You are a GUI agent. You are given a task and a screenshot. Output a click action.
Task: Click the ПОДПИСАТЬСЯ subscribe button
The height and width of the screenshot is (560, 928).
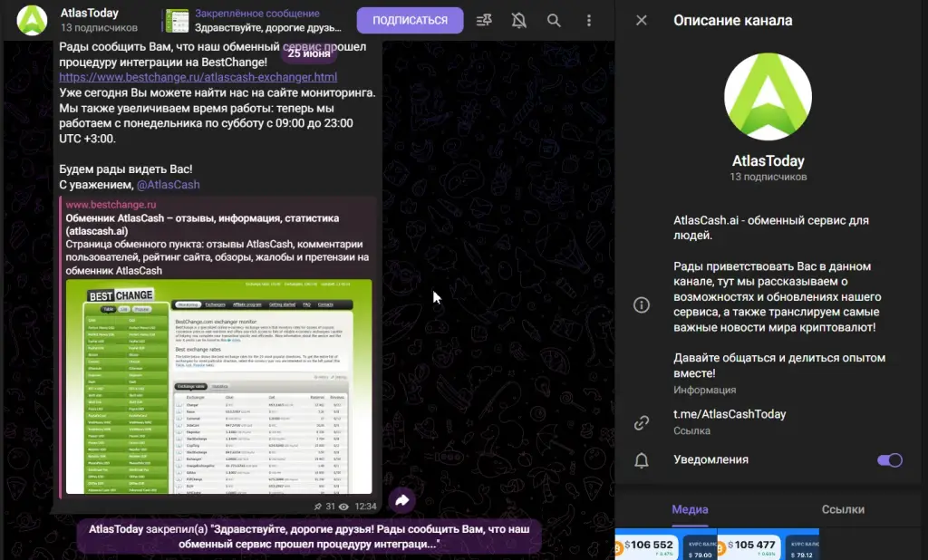click(411, 21)
